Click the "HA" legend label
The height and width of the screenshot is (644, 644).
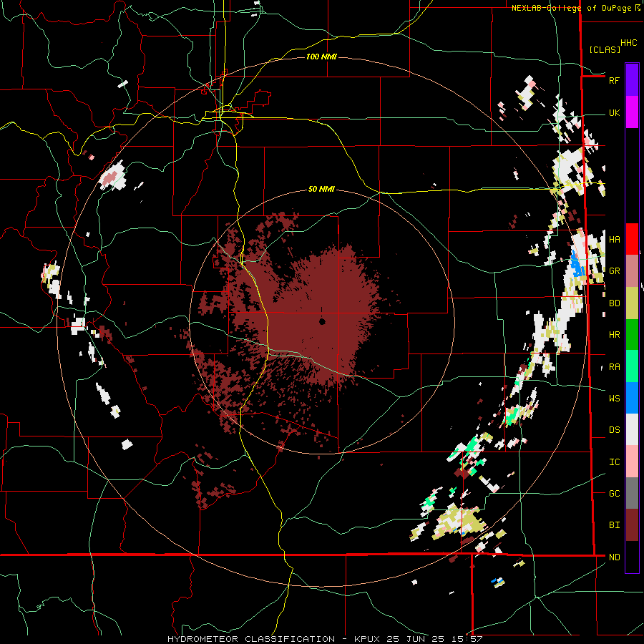(x=614, y=240)
